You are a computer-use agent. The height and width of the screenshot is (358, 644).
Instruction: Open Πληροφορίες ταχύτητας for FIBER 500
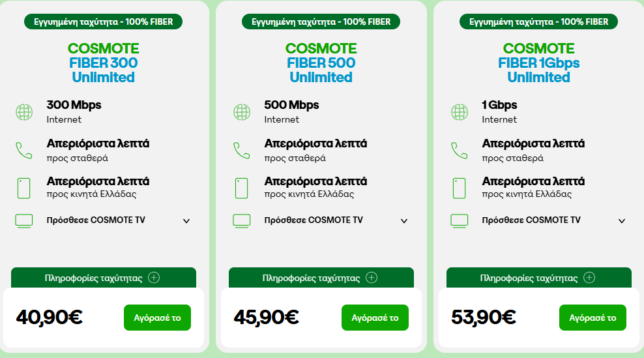coord(321,278)
